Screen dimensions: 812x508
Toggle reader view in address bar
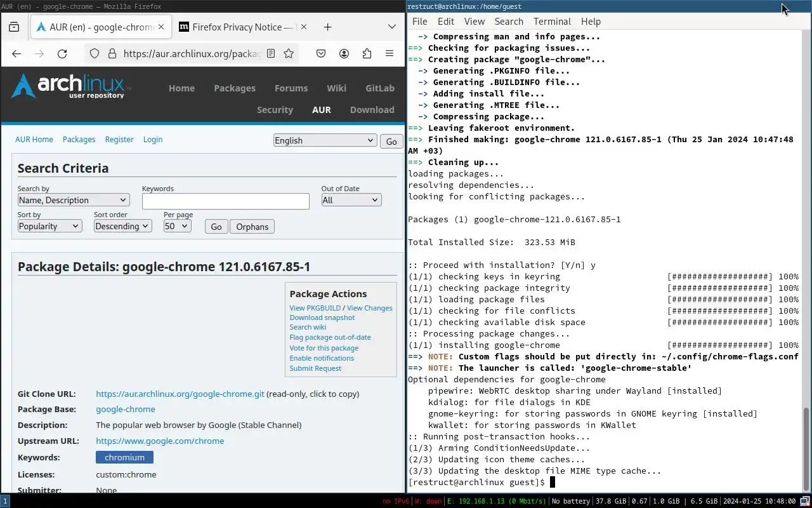click(x=271, y=54)
